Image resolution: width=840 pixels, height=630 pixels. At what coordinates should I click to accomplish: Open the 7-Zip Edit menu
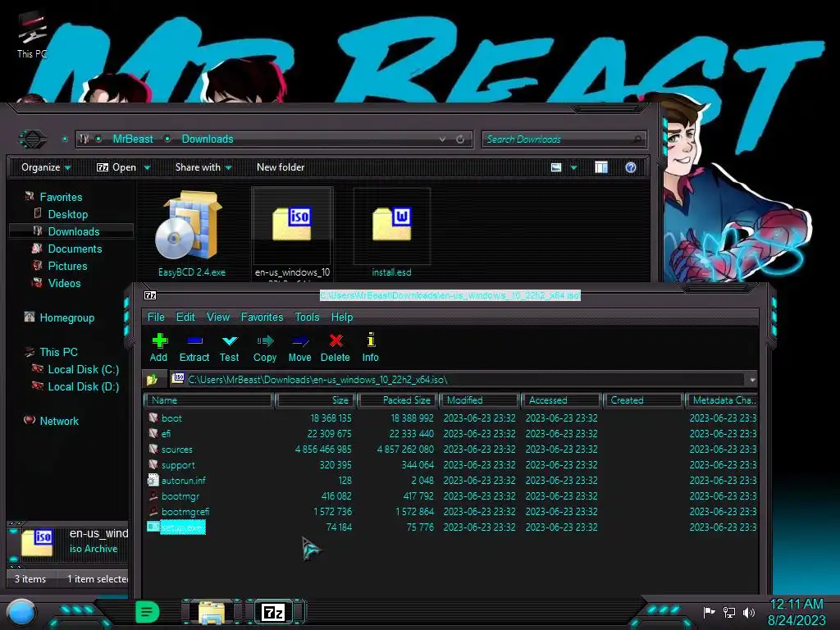pos(185,317)
